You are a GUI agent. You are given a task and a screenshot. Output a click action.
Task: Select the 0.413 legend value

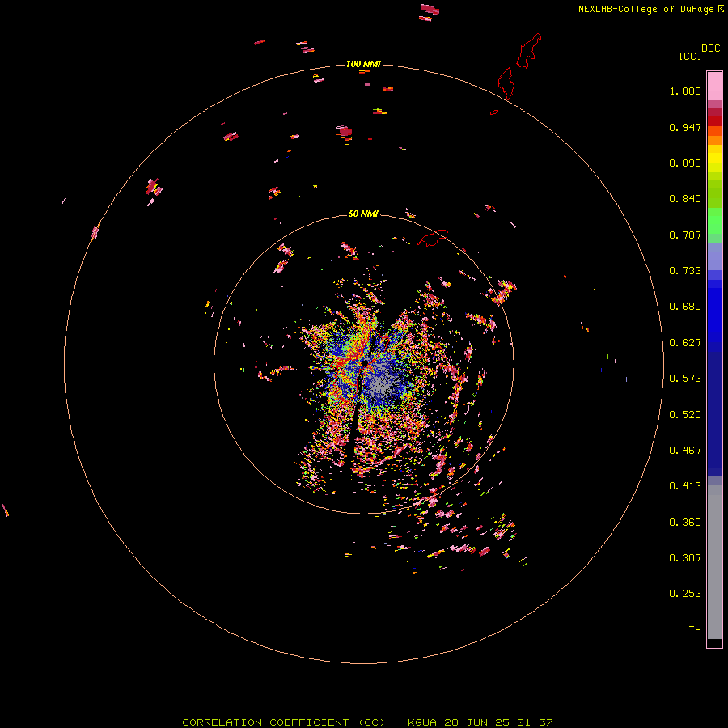coord(685,486)
